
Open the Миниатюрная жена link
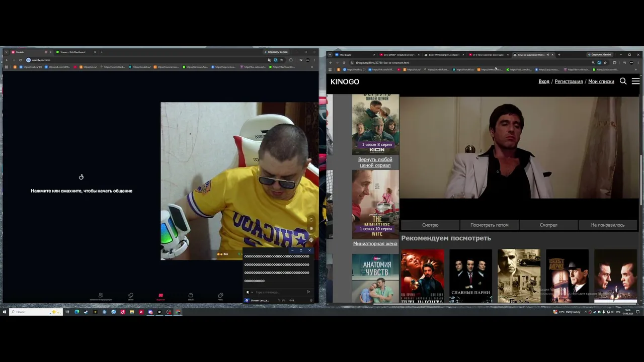[375, 244]
